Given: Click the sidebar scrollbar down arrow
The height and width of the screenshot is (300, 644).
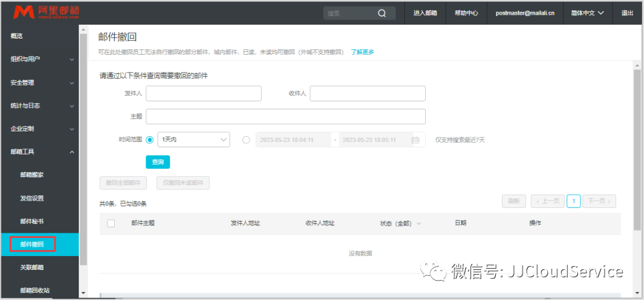Looking at the screenshot, I should (83, 293).
